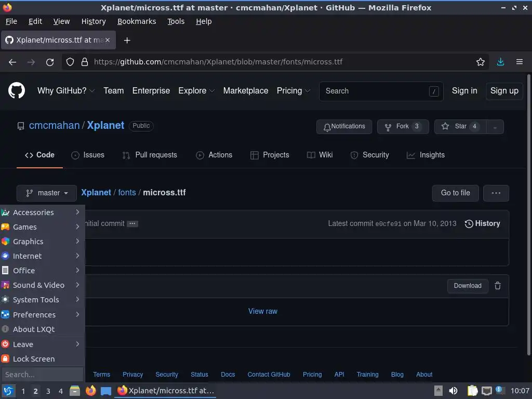Expand commit message with ellipsis icon

[132, 223]
